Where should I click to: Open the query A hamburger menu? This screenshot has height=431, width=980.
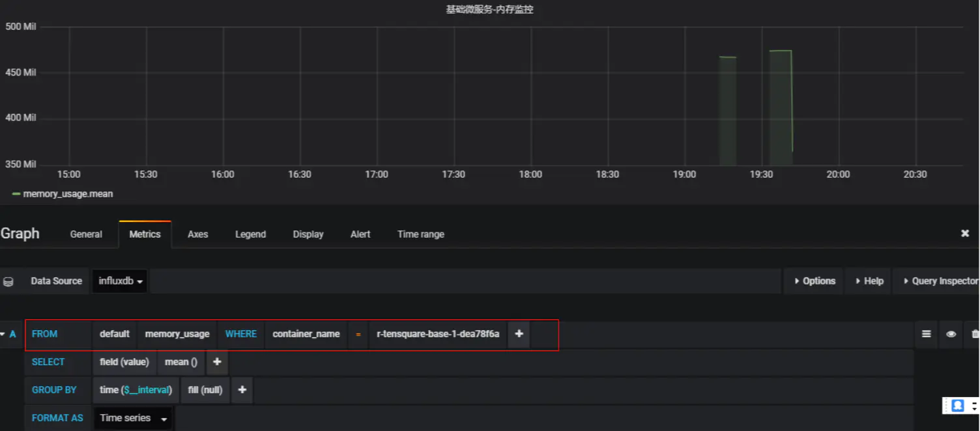(926, 334)
